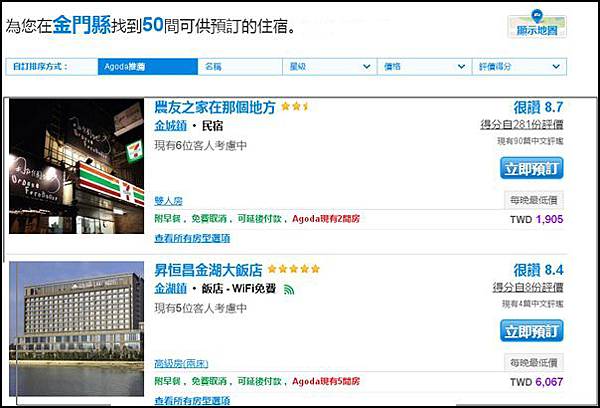Click the 金城鎮 location link
This screenshot has width=600, height=408.
point(170,126)
